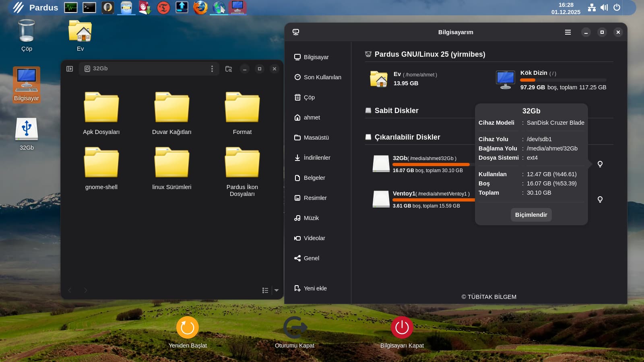Viewport: 644px width, 362px height.
Task: Open the Firefox icon in the top panel
Action: 200,8
